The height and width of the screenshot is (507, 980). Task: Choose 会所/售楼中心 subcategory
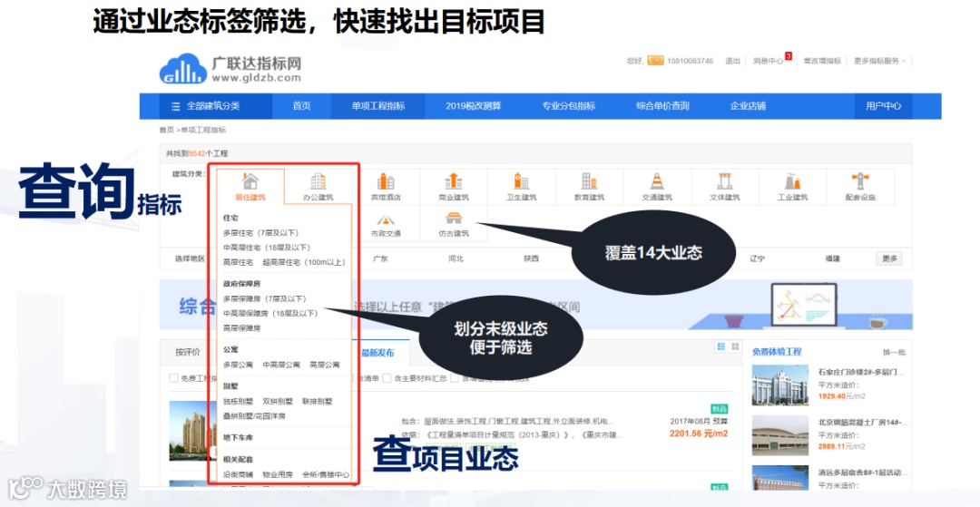326,474
